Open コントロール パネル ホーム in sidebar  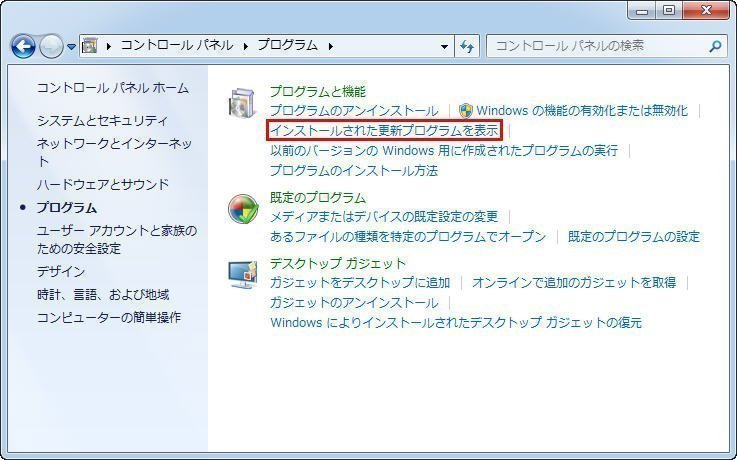coord(113,88)
